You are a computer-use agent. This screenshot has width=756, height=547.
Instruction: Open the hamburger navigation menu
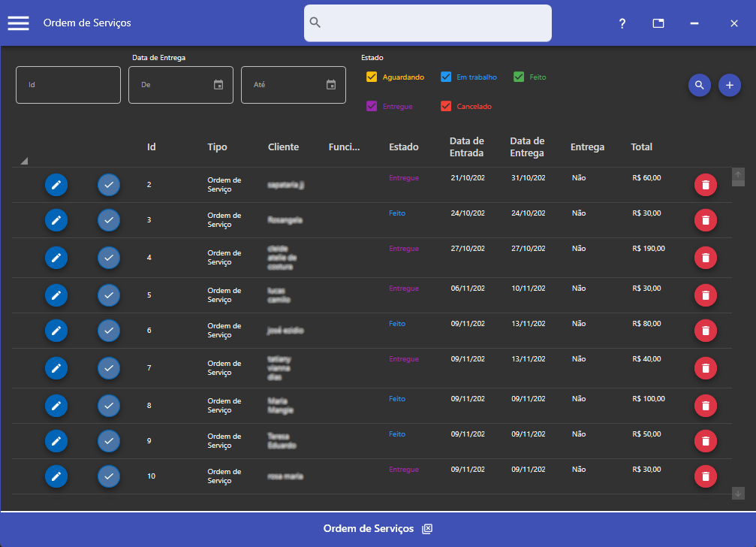click(x=19, y=23)
